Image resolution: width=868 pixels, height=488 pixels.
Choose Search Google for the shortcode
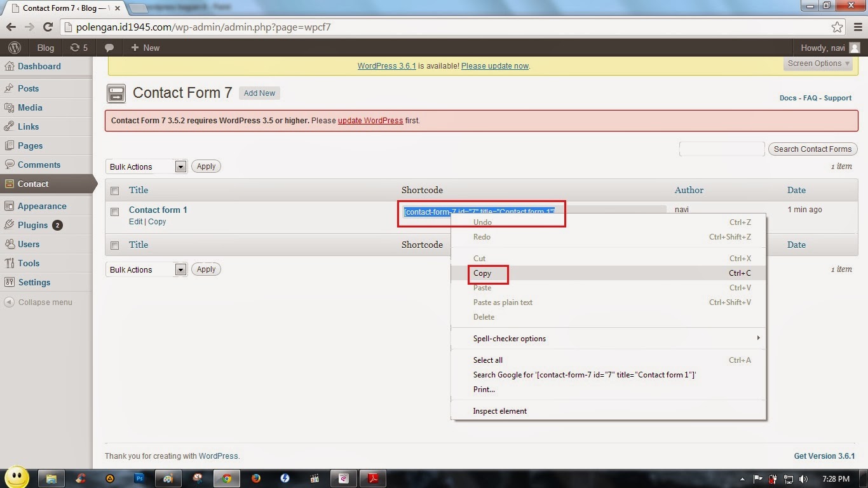pyautogui.click(x=608, y=375)
